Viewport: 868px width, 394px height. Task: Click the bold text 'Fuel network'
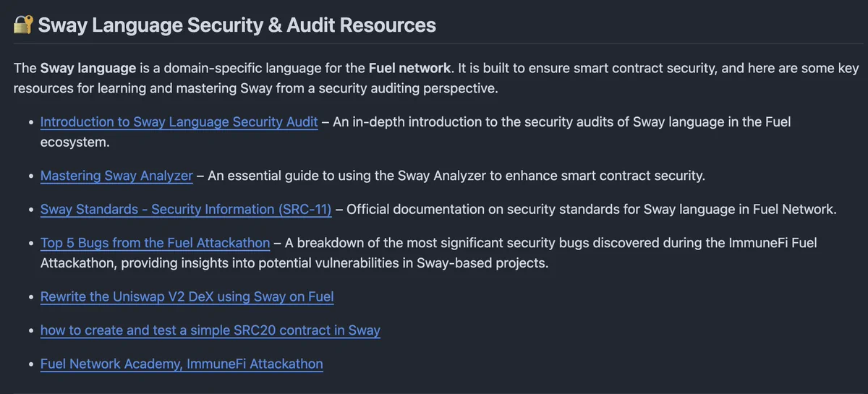(x=409, y=69)
